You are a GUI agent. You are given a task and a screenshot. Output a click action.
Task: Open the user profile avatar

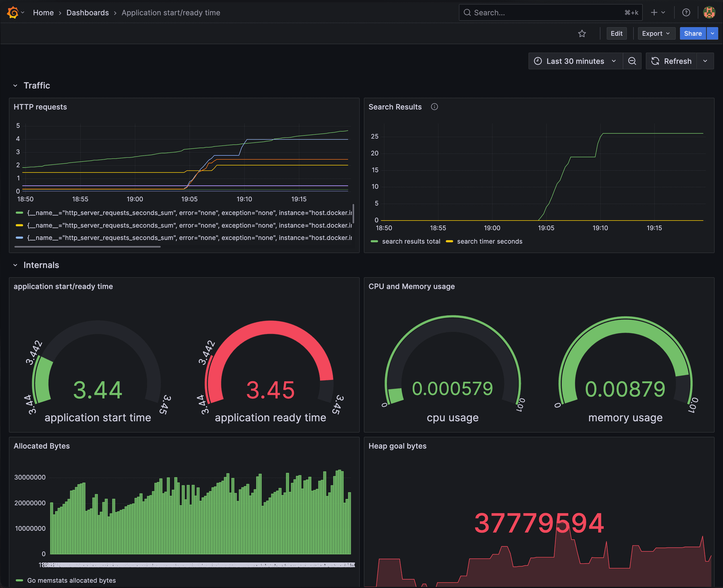(x=709, y=12)
